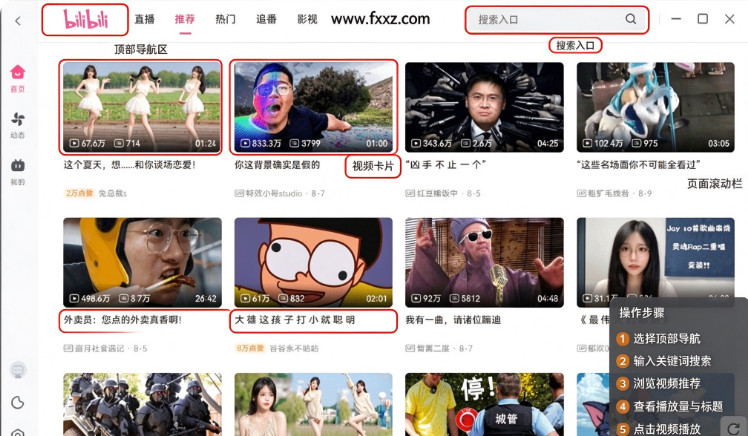This screenshot has height=436, width=748.
Task: Focus the 搜索入口 search field
Action: click(557, 20)
